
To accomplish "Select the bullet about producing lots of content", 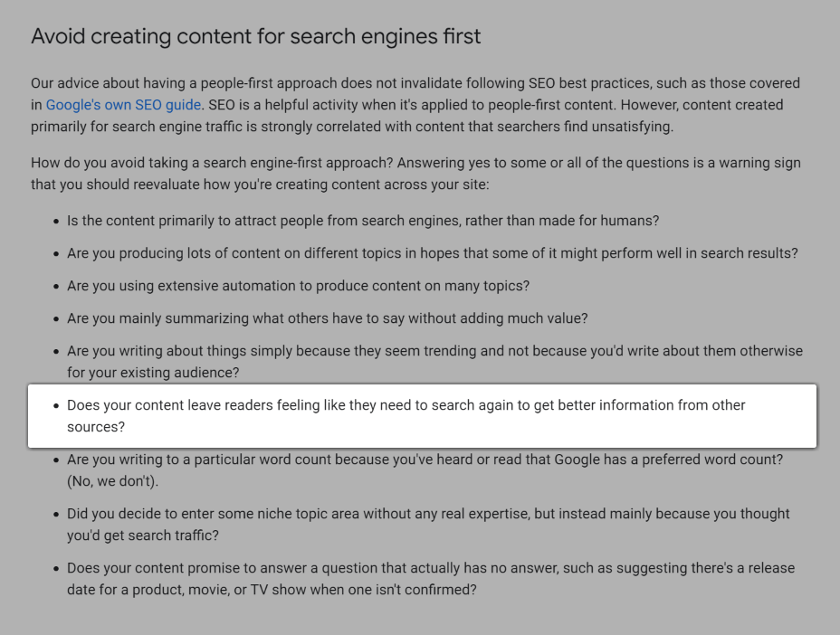I will coord(432,253).
